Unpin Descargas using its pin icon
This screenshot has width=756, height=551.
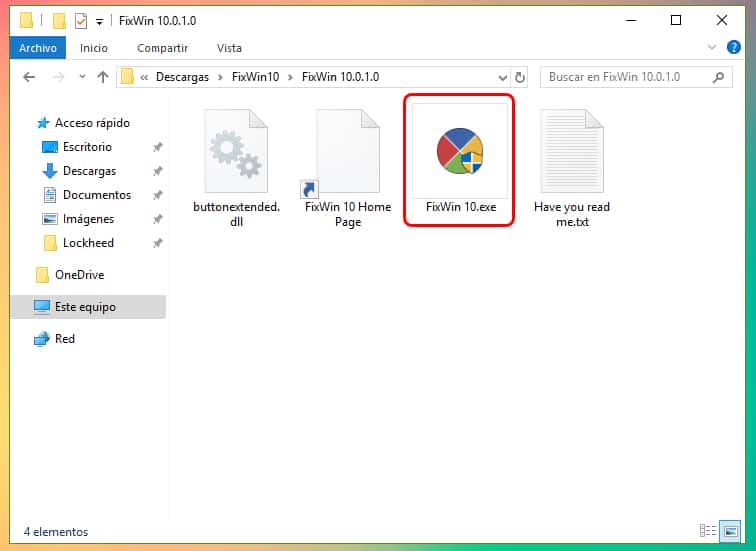tap(158, 171)
